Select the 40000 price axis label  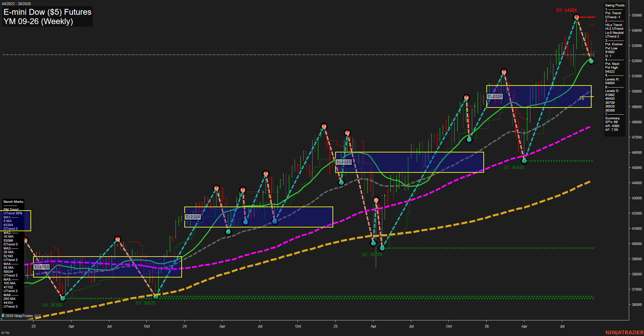[637, 244]
